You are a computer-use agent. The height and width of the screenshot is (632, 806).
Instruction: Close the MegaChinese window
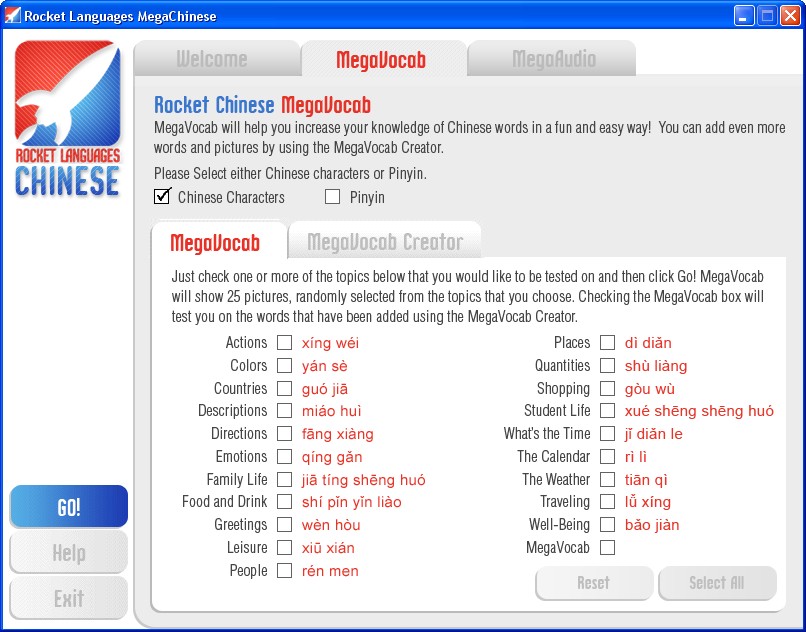(x=790, y=15)
